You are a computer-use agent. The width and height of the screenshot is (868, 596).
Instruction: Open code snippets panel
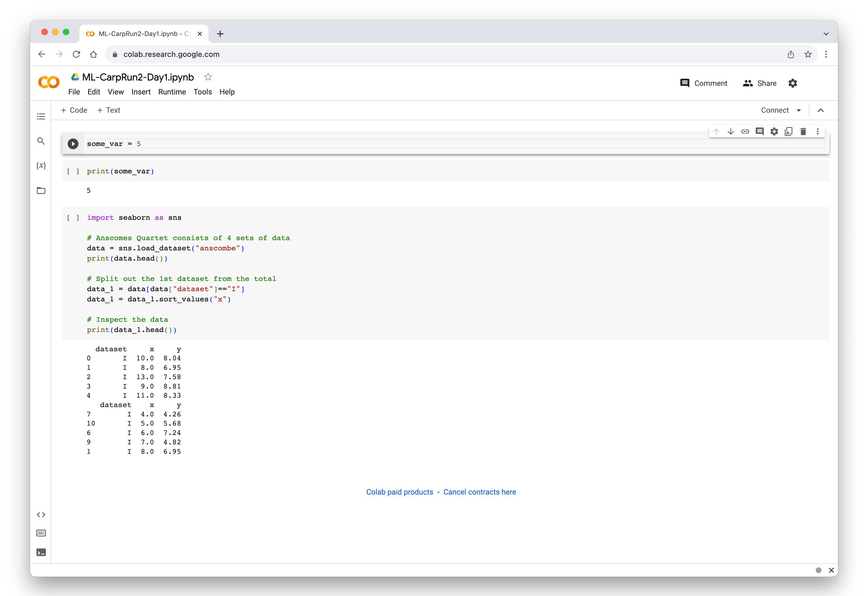[41, 515]
